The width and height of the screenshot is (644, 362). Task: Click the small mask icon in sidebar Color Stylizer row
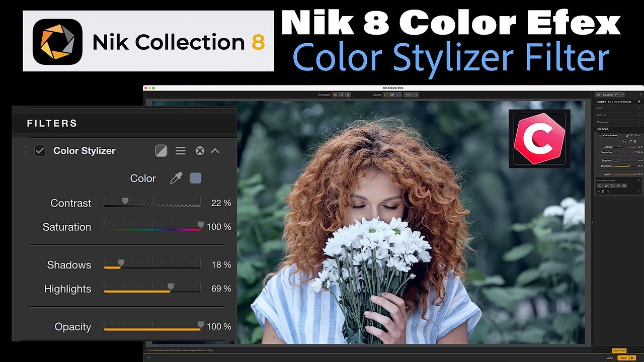tap(627, 135)
